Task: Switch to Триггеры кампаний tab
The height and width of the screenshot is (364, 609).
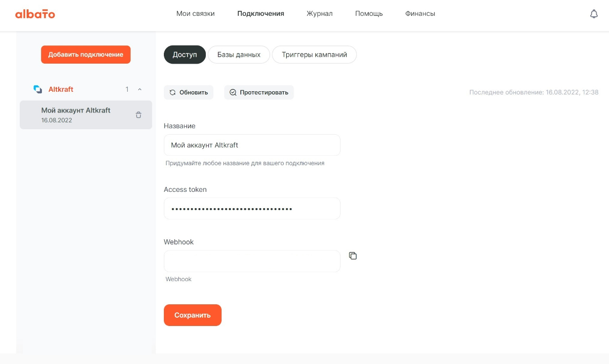Action: pos(314,55)
